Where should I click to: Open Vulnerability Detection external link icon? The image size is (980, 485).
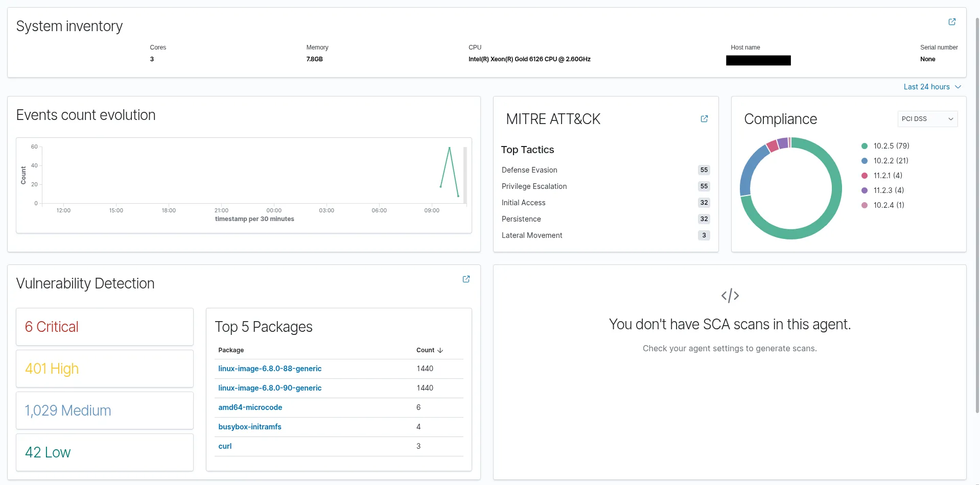466,279
